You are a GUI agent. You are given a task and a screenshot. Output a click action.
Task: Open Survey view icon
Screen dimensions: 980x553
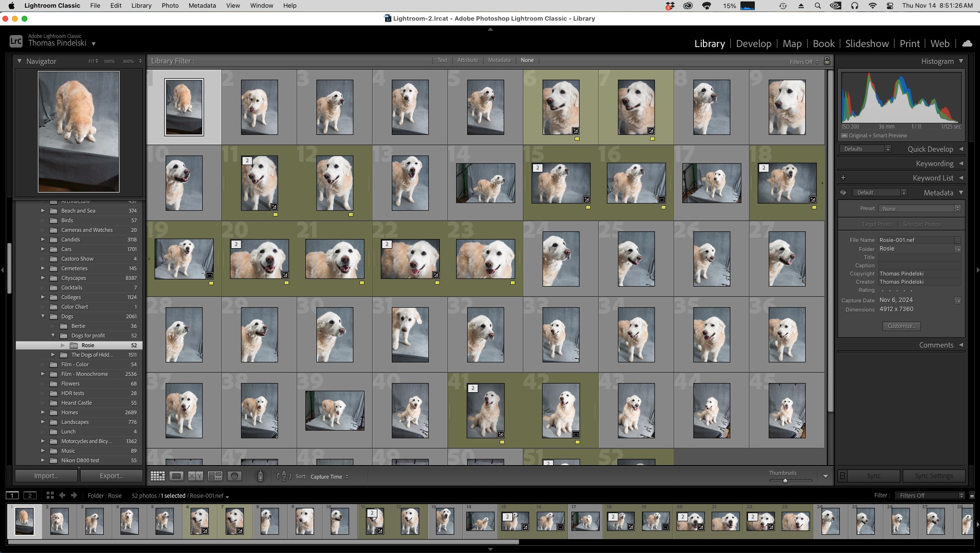click(x=215, y=476)
